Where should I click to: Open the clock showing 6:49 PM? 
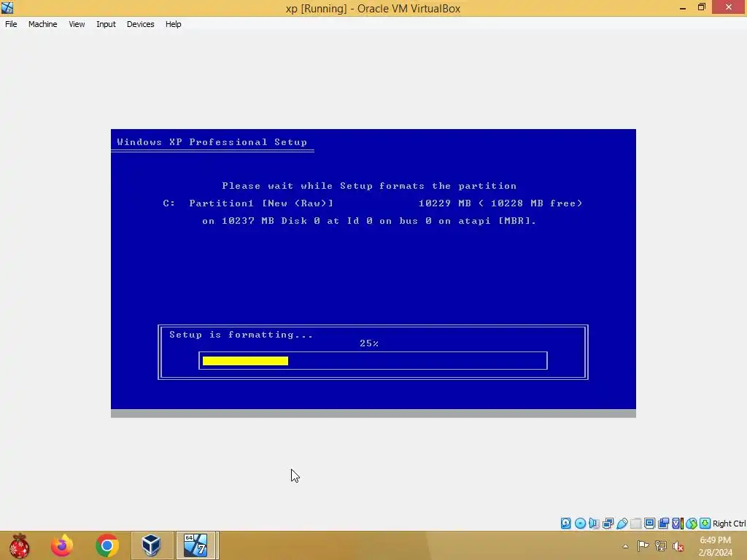pos(716,546)
